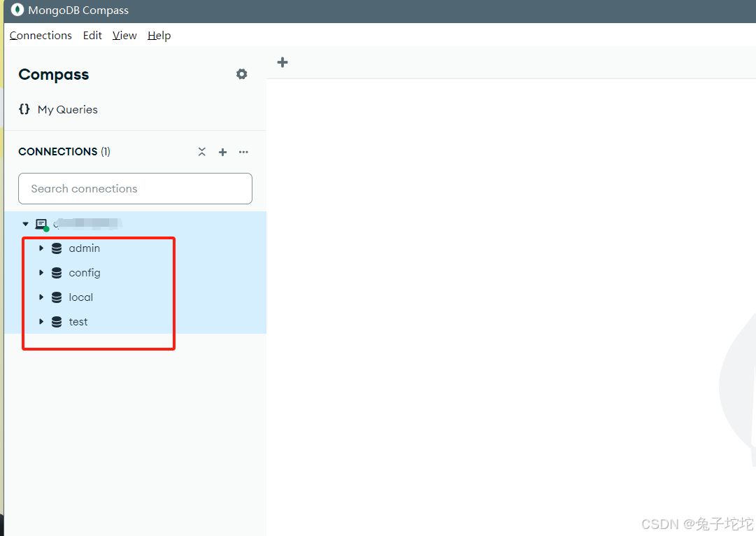The width and height of the screenshot is (756, 536).
Task: Expand the config database
Action: (x=41, y=273)
